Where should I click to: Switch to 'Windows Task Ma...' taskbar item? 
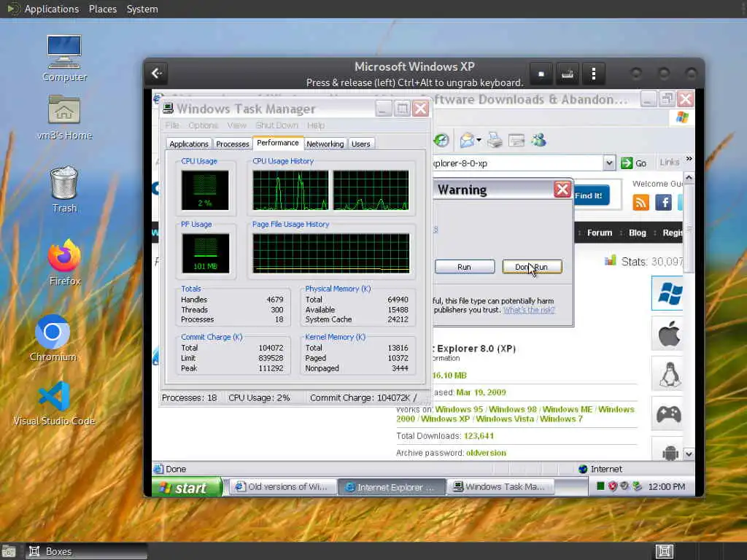point(501,486)
